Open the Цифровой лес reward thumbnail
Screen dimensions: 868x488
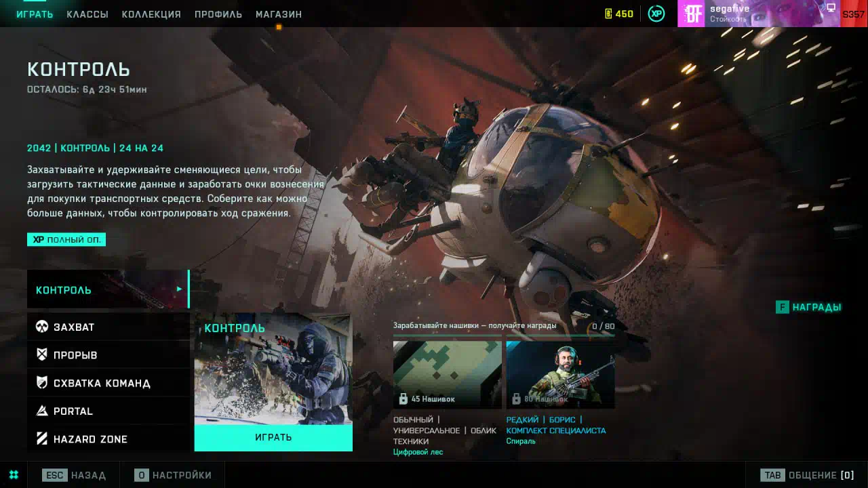(448, 375)
